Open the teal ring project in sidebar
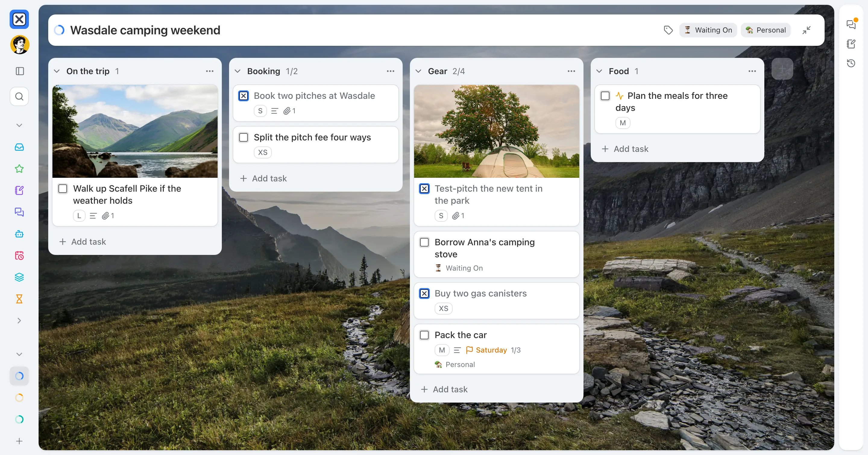The height and width of the screenshot is (455, 868). tap(19, 419)
